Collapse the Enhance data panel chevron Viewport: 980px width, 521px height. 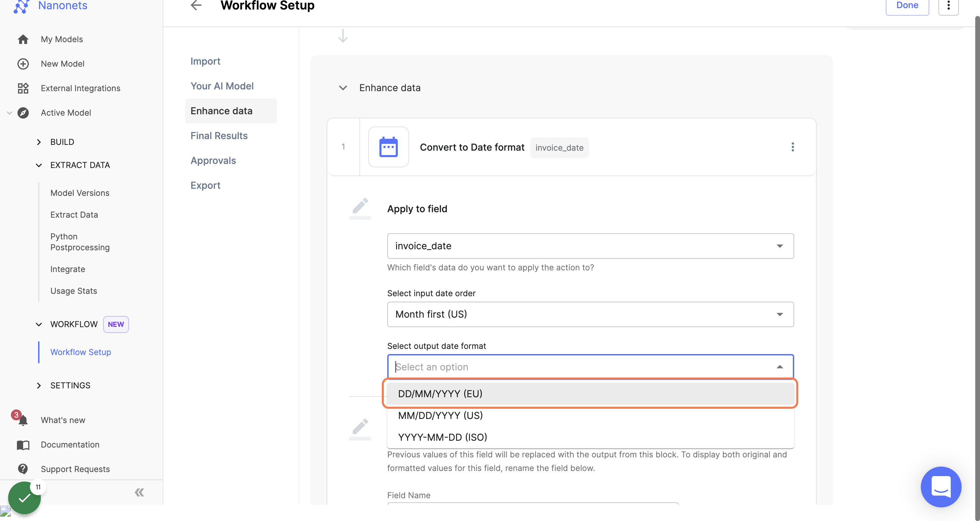coord(343,88)
